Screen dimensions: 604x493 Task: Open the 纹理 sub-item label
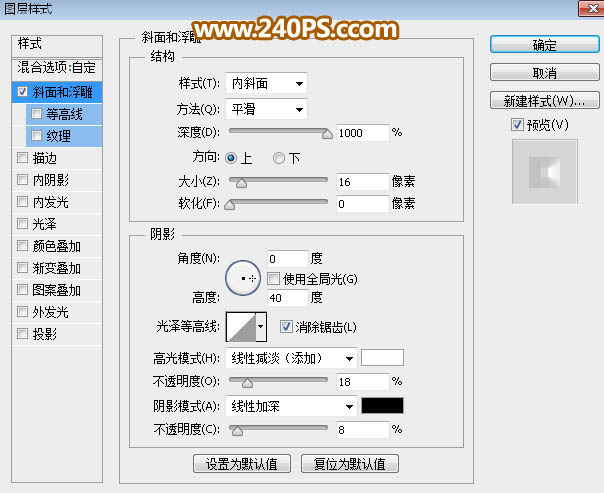tap(59, 136)
